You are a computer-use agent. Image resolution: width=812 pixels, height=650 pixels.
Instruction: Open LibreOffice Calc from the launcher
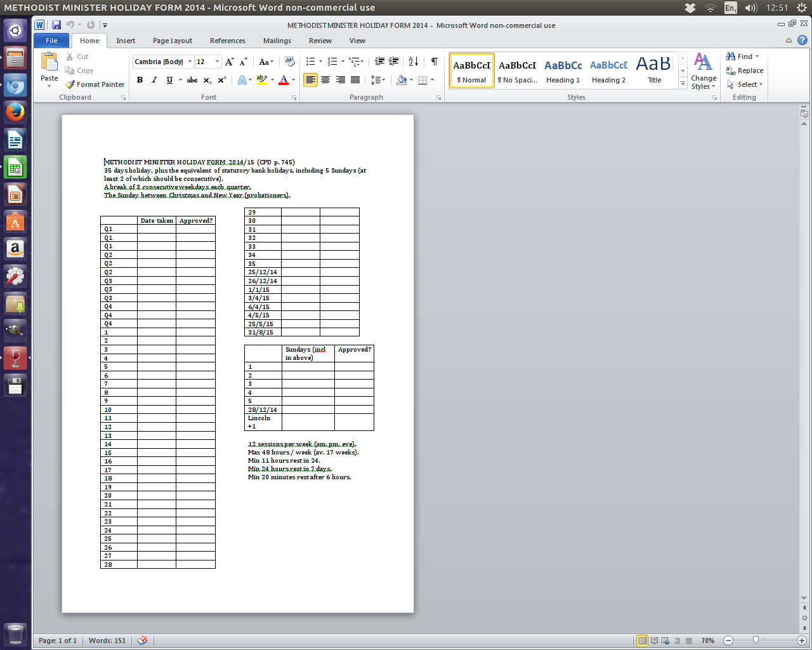pyautogui.click(x=15, y=168)
